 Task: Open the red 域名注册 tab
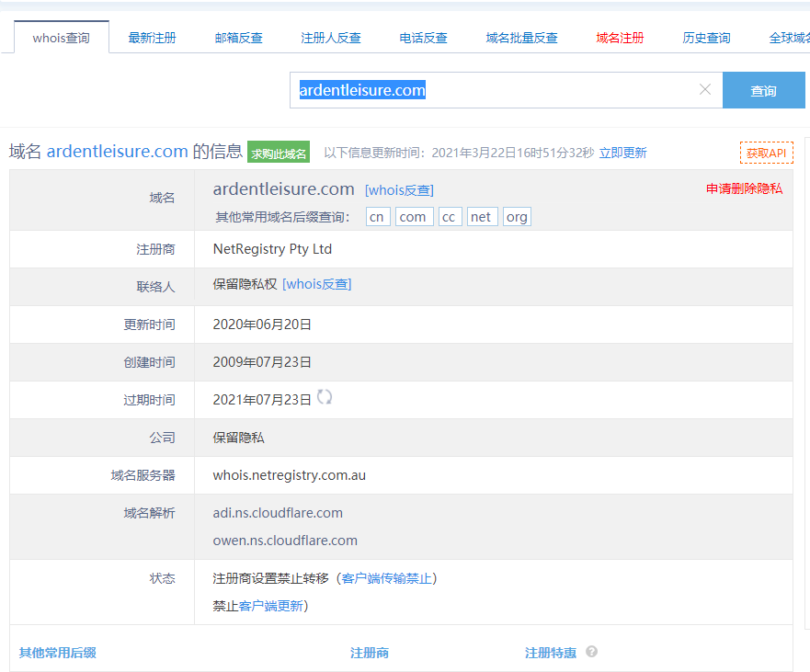click(620, 38)
